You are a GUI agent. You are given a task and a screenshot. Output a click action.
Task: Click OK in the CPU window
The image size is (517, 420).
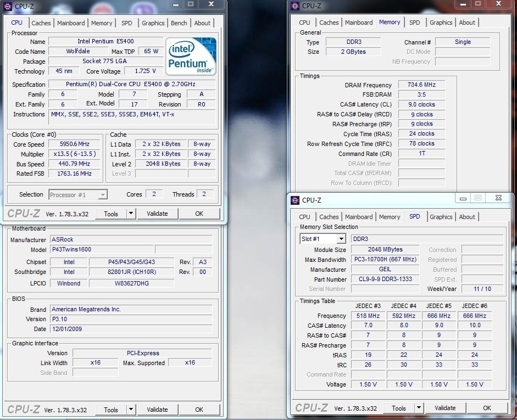click(199, 214)
